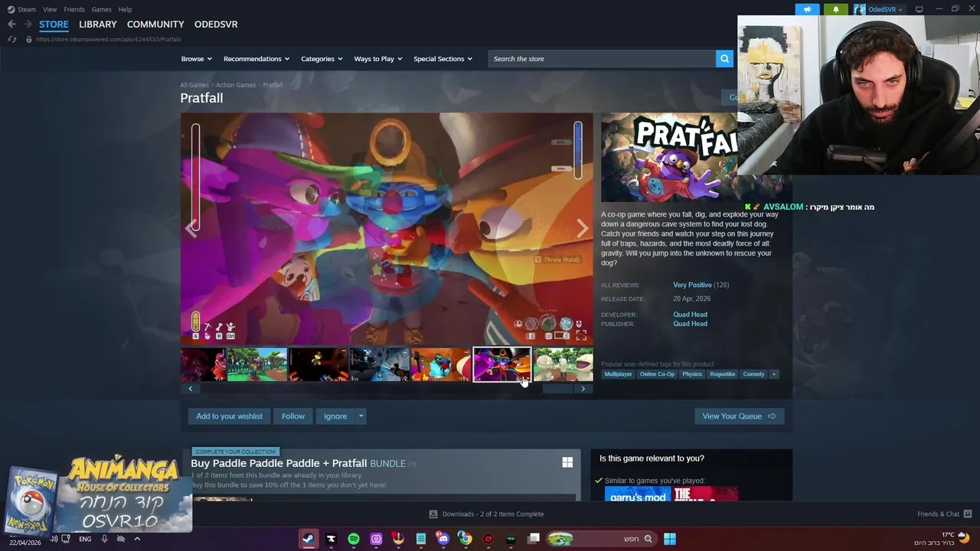Image resolution: width=980 pixels, height=551 pixels.
Task: Open Spotify from the Windows taskbar
Action: coord(354,539)
